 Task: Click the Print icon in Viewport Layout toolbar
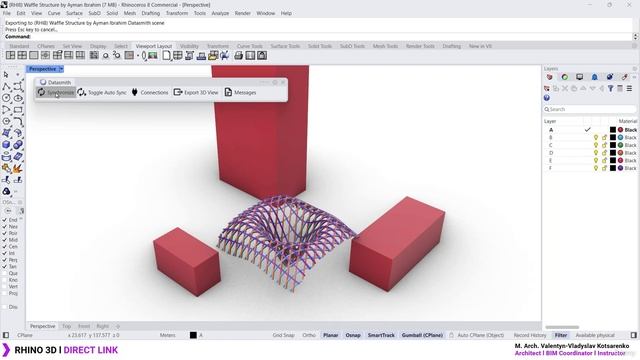click(x=239, y=55)
